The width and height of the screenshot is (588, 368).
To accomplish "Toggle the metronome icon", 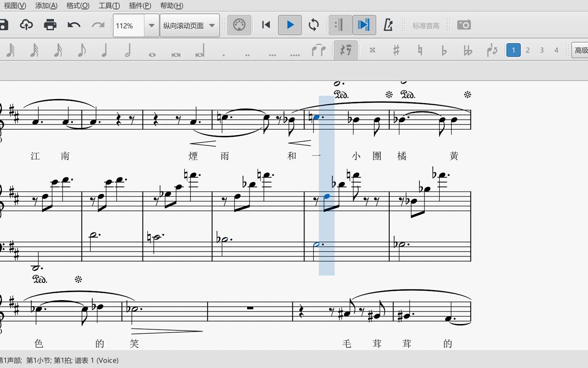I will [388, 25].
